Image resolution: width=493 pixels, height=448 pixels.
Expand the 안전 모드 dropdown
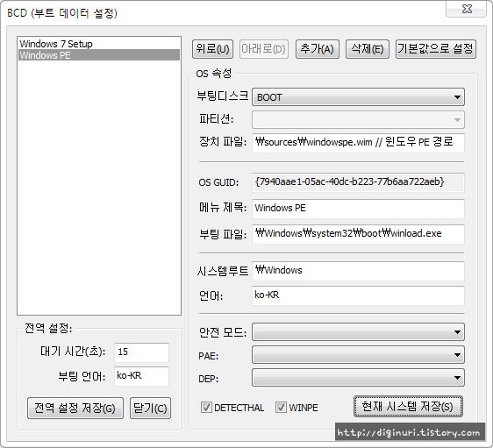click(x=358, y=332)
